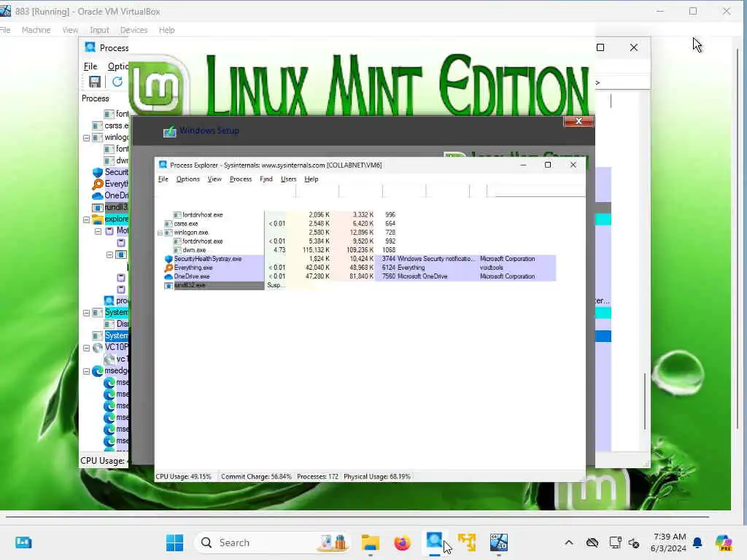Screen dimensions: 747x560
Task: Click the Process column header in background window
Action: pos(96,98)
